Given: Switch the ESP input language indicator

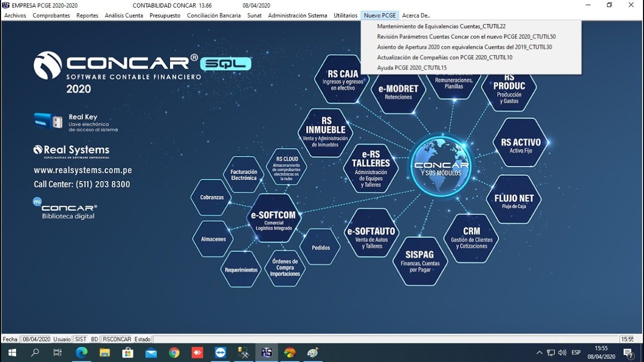Looking at the screenshot, I should [x=576, y=352].
